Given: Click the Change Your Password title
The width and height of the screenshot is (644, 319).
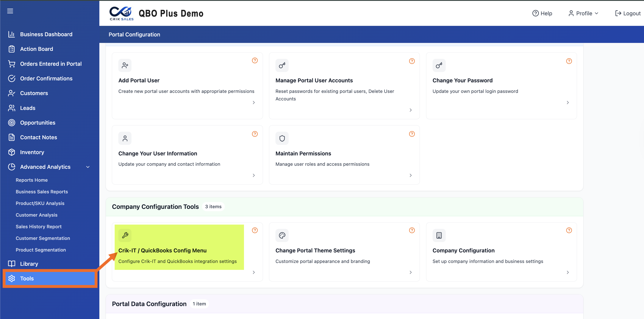Looking at the screenshot, I should coord(463,80).
